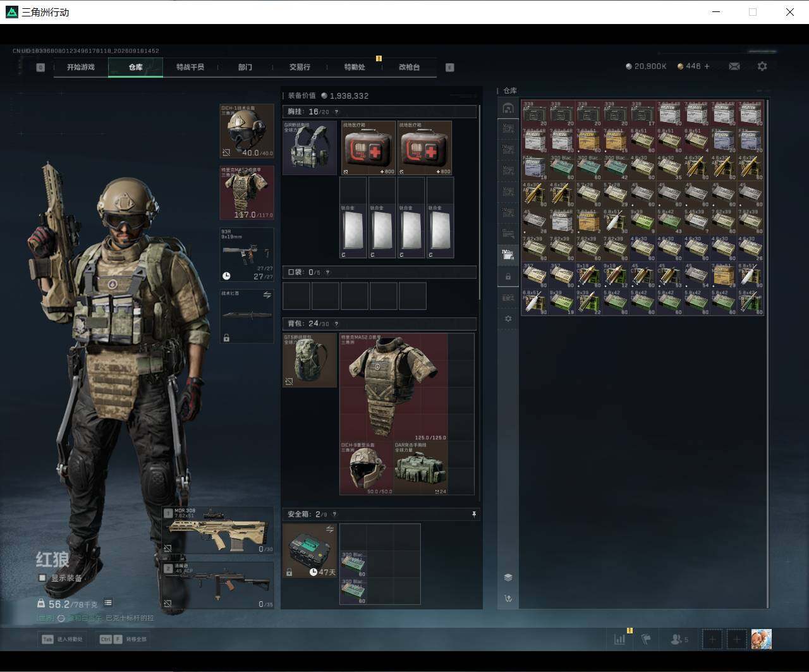Select the second 战地医疗箱 medkit

coord(425,148)
